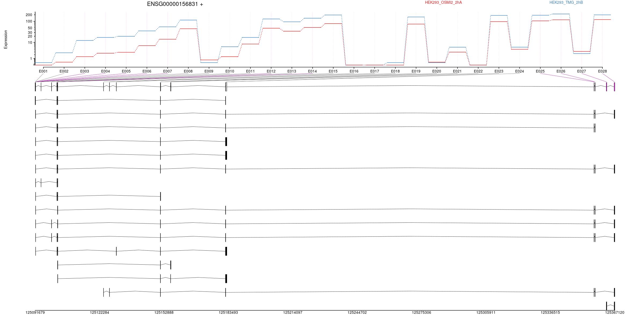Click genomic coordinate 125183493
The image size is (644, 317).
(228, 312)
